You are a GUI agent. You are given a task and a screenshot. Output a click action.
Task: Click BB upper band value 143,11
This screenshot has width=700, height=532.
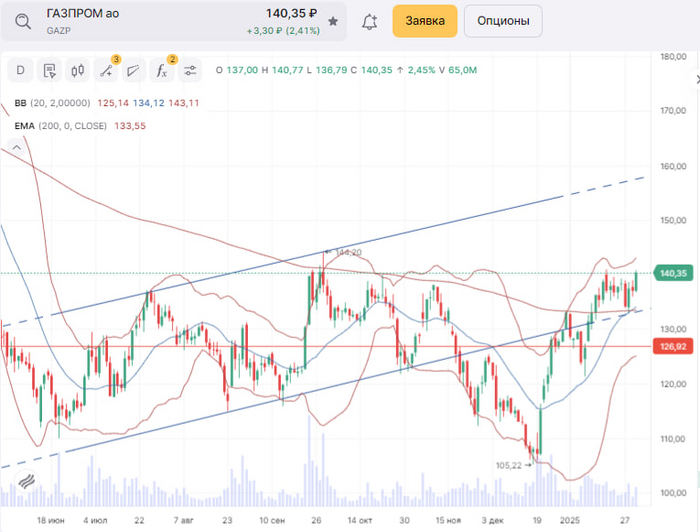coord(183,103)
